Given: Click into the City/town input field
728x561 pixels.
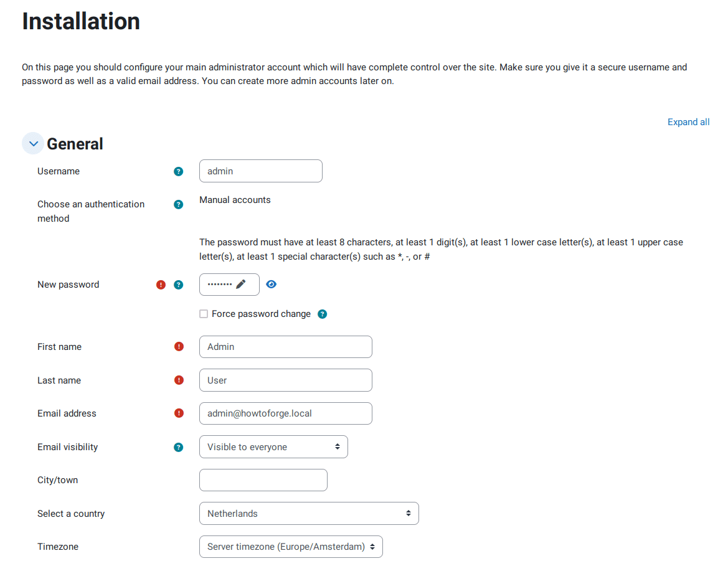Looking at the screenshot, I should coord(263,480).
